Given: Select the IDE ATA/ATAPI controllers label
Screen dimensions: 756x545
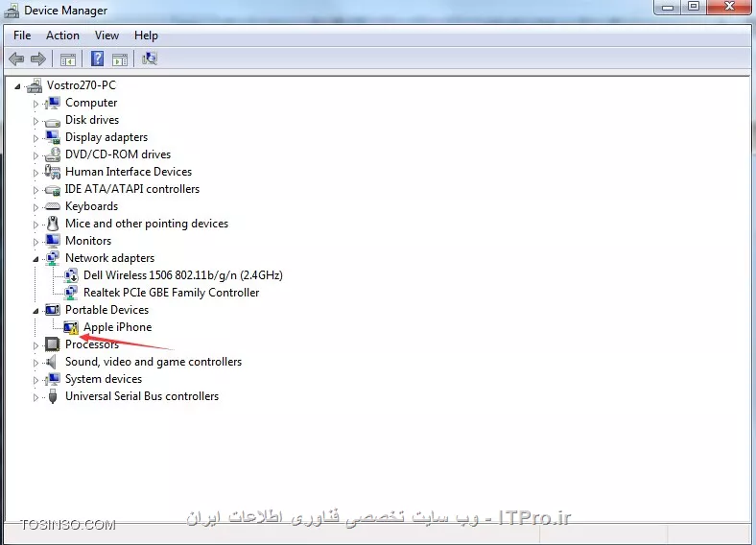Looking at the screenshot, I should 132,189.
